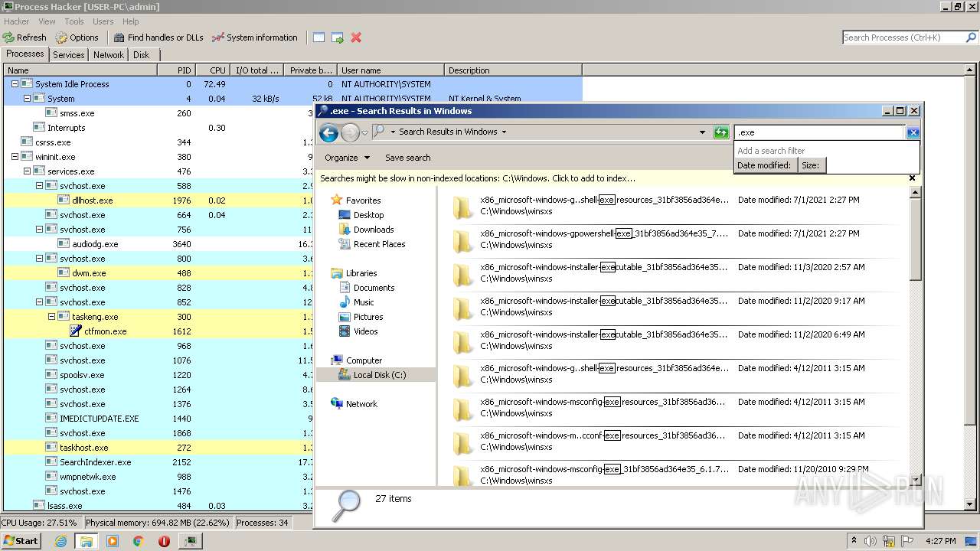Open Options in Process Hacker toolbar
The image size is (980, 551).
click(77, 37)
